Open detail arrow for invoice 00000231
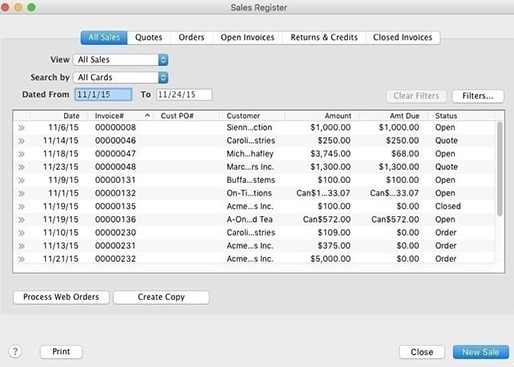 pyautogui.click(x=21, y=246)
